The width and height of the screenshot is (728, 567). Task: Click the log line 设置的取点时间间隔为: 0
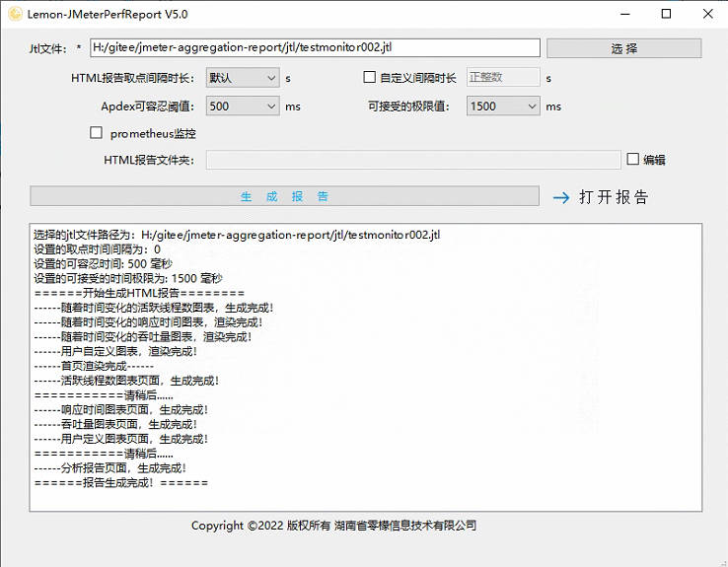[x=97, y=249]
